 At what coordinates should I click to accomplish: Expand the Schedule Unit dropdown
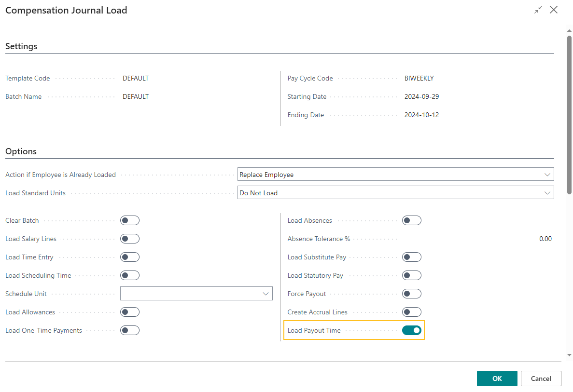coord(266,293)
